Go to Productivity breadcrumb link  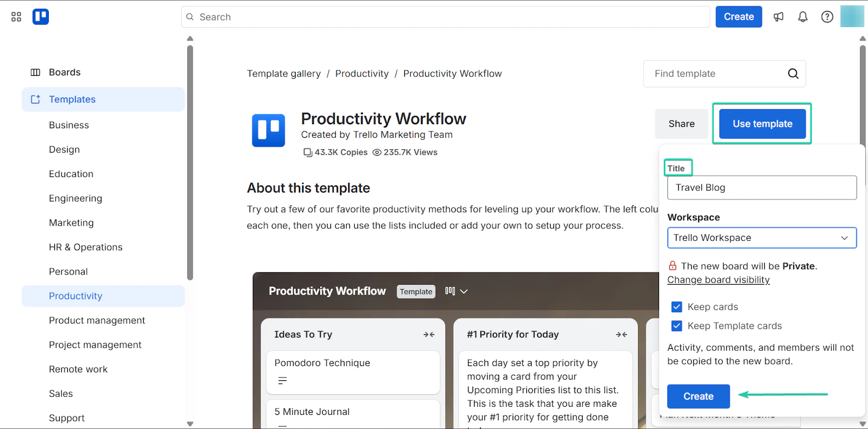pos(362,74)
